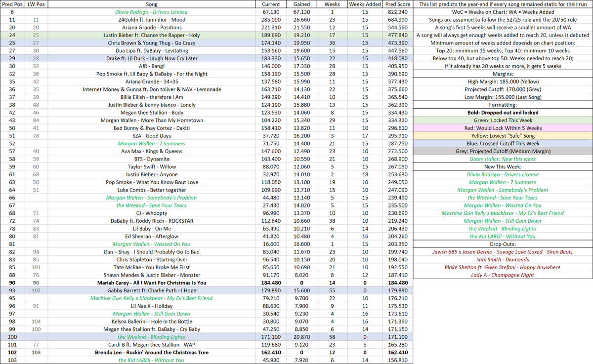Select "Chris Stapleton - Starting Over" cell
The height and width of the screenshot is (364, 593).
pos(152,259)
